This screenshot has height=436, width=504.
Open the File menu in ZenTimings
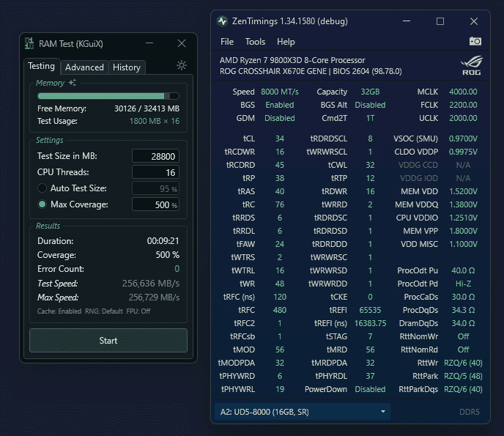(x=227, y=42)
